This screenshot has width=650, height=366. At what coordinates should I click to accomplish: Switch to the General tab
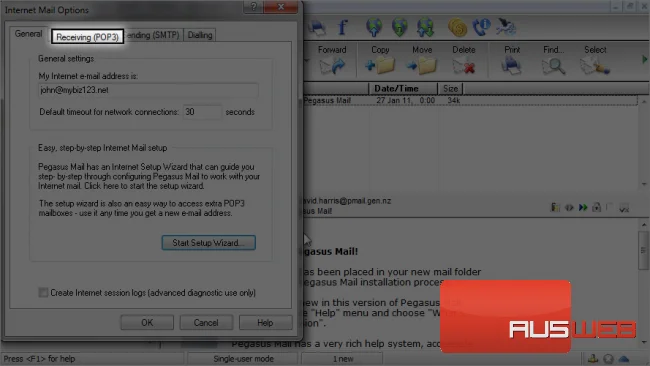tap(28, 34)
